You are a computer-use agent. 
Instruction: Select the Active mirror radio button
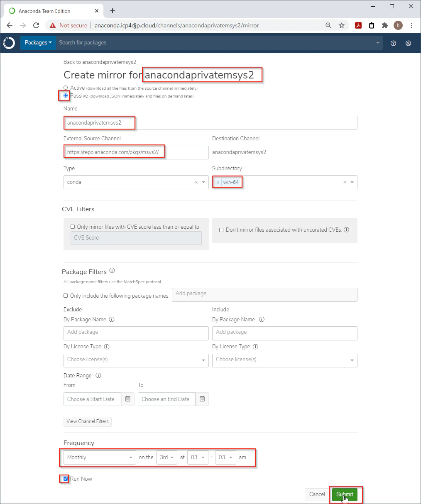(x=66, y=88)
